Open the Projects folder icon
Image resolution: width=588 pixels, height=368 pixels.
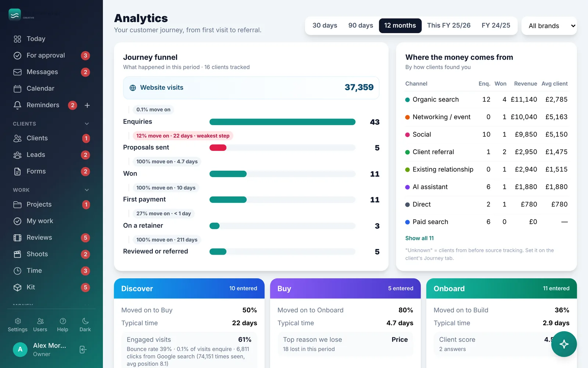click(17, 205)
